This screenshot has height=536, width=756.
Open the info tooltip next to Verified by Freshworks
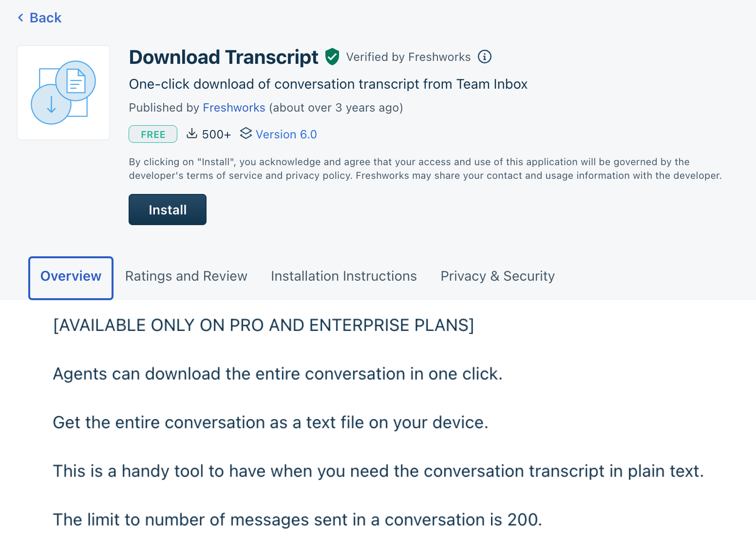[x=485, y=57]
